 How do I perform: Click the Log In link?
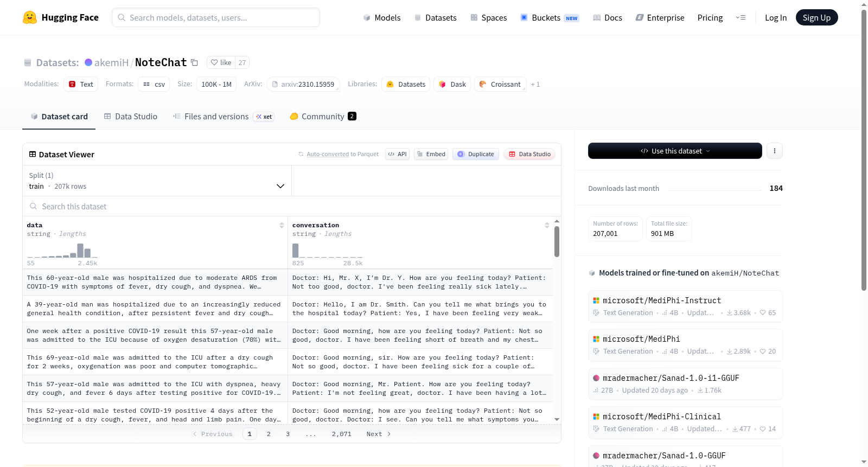(776, 17)
